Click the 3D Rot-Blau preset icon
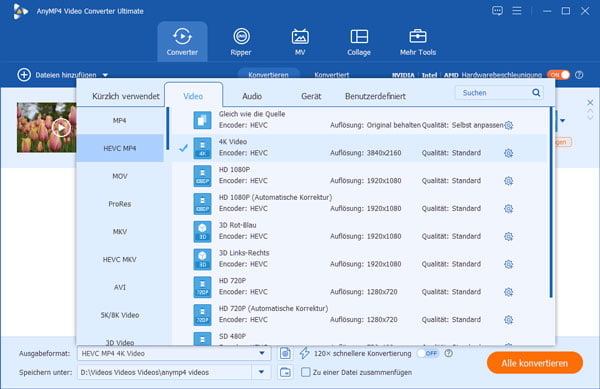The image size is (600, 389). pos(202,231)
